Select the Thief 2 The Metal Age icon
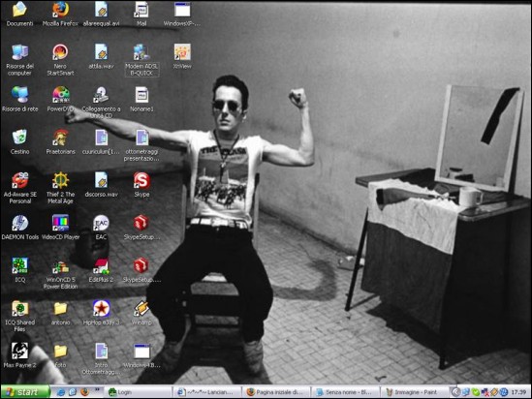Image resolution: width=532 pixels, height=399 pixels. [60, 188]
